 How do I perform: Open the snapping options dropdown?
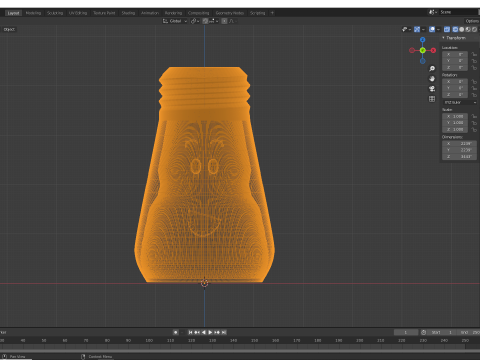[214, 21]
